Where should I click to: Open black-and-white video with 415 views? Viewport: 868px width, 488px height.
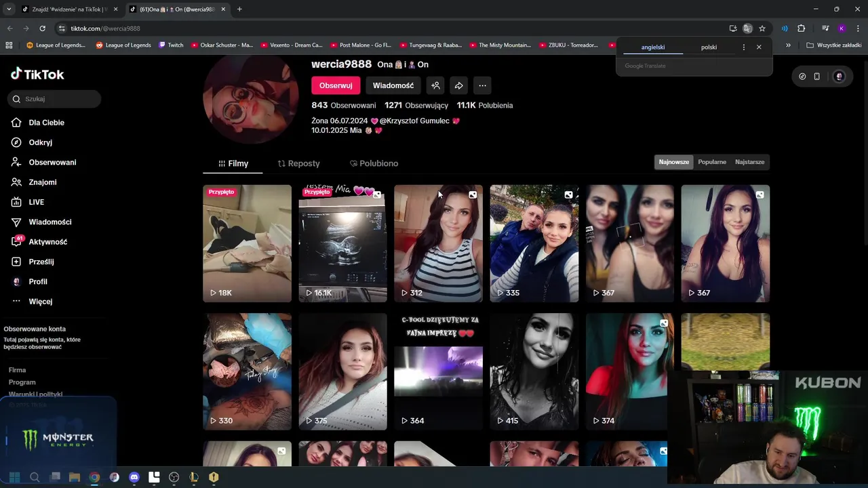tap(534, 371)
